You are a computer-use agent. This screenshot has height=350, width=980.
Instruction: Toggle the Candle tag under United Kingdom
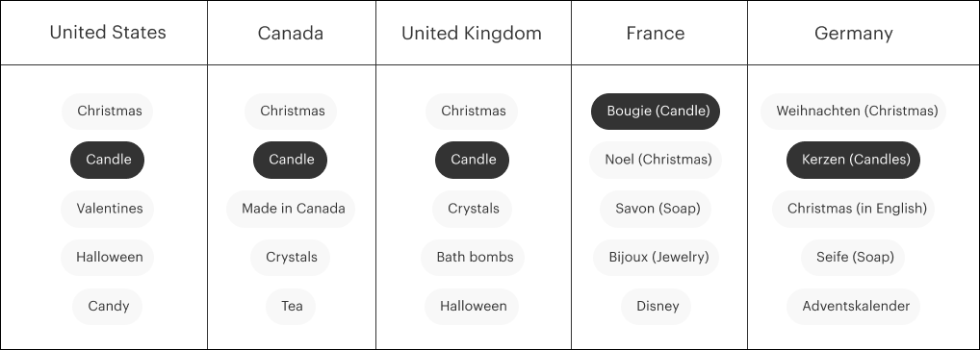coord(472,160)
